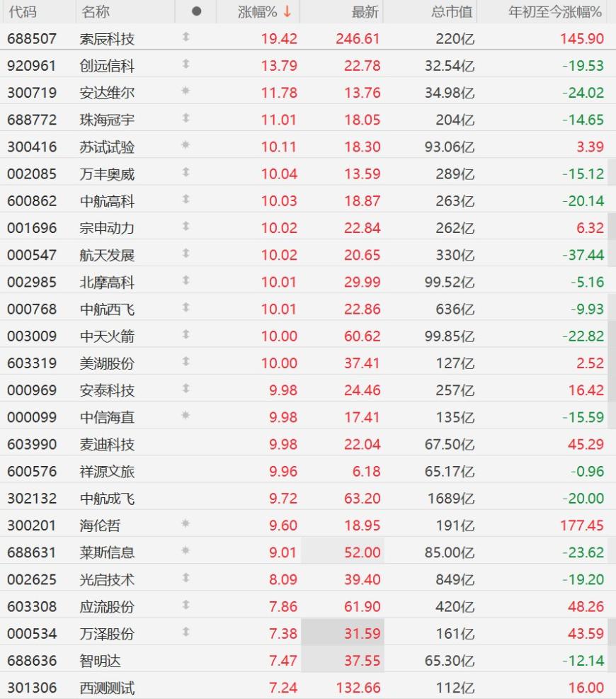616x699 pixels.
Task: Click the star icon next to 安达维尔
Action: (x=186, y=91)
